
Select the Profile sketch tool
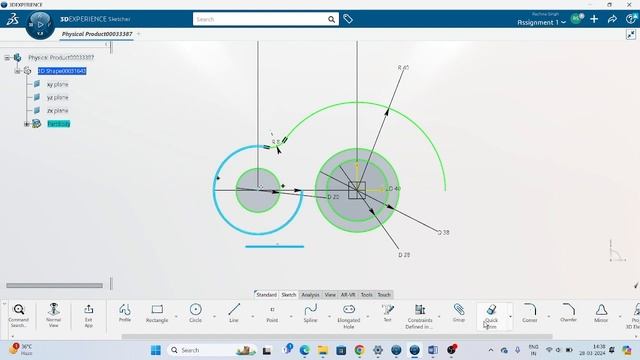[125, 313]
